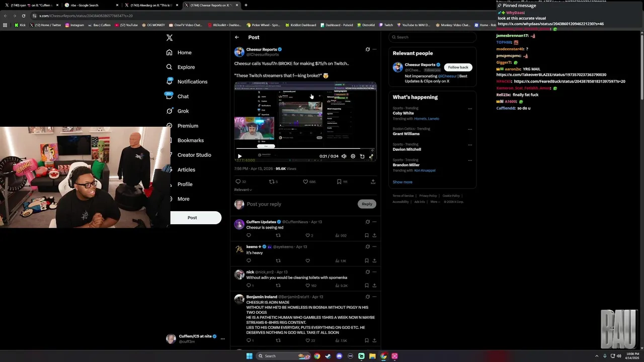The image size is (644, 362).
Task: Like the Cuffem Updates reply
Action: click(x=308, y=235)
